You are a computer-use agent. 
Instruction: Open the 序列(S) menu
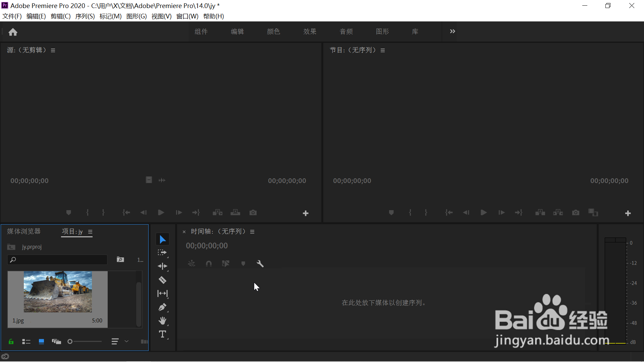[x=85, y=16]
